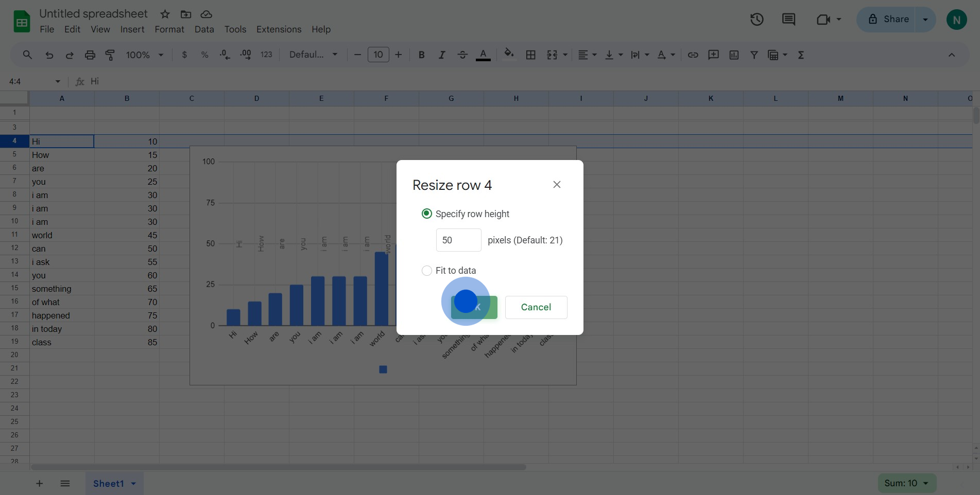Expand the merge cells options arrow
The height and width of the screenshot is (495, 980).
click(565, 55)
